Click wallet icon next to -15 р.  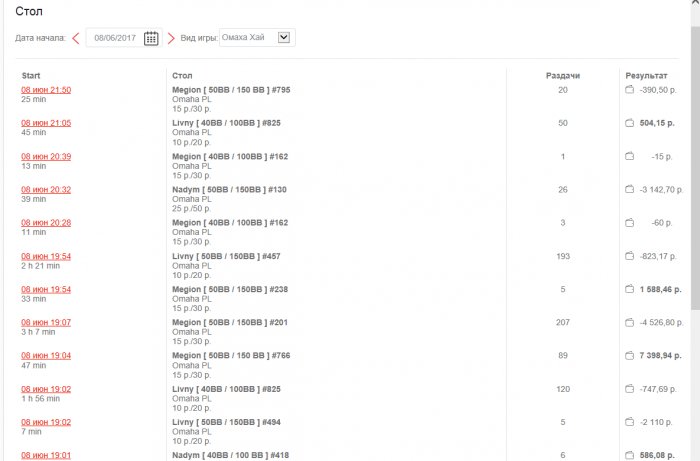coord(629,156)
